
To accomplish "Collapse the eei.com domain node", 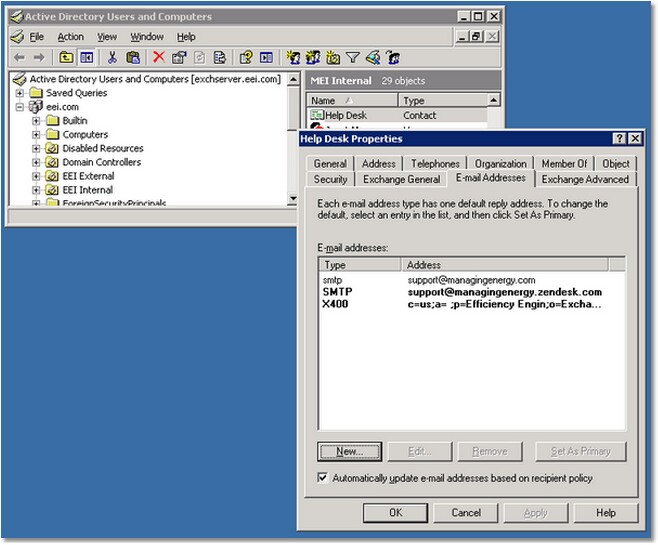I will [x=19, y=107].
